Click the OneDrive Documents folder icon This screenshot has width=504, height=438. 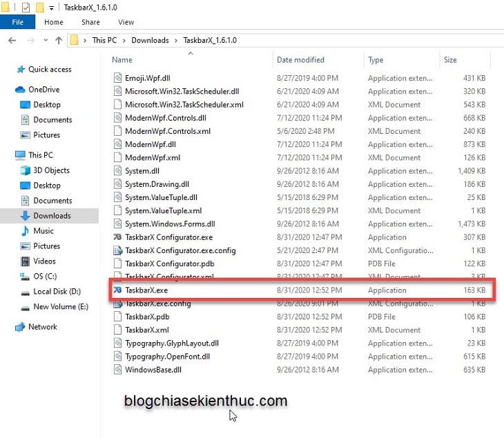(25, 120)
